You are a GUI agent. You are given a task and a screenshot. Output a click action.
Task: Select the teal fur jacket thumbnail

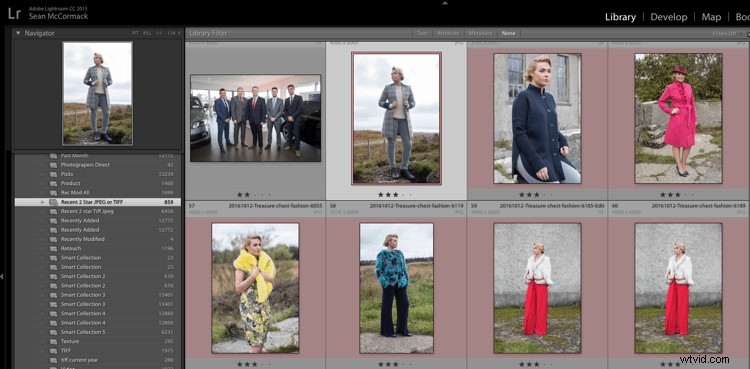[x=396, y=288]
